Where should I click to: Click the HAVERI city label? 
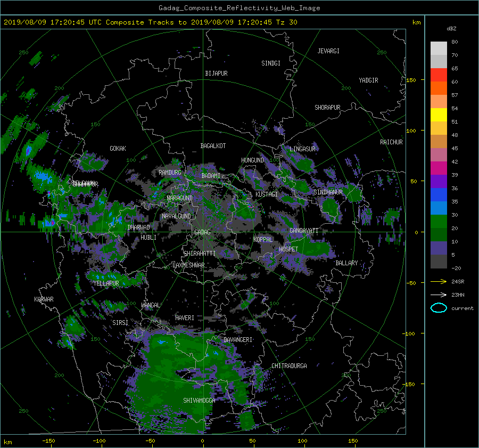tap(185, 318)
